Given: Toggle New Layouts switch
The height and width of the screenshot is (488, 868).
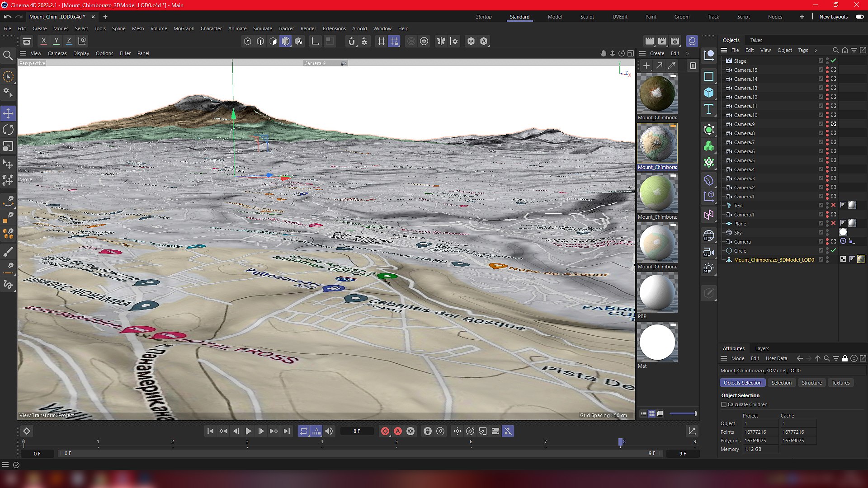Looking at the screenshot, I should (859, 17).
